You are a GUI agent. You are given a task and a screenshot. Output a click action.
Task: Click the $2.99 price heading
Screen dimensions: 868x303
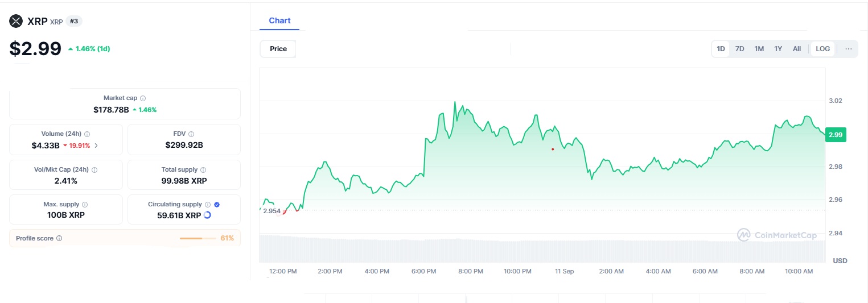click(x=35, y=49)
